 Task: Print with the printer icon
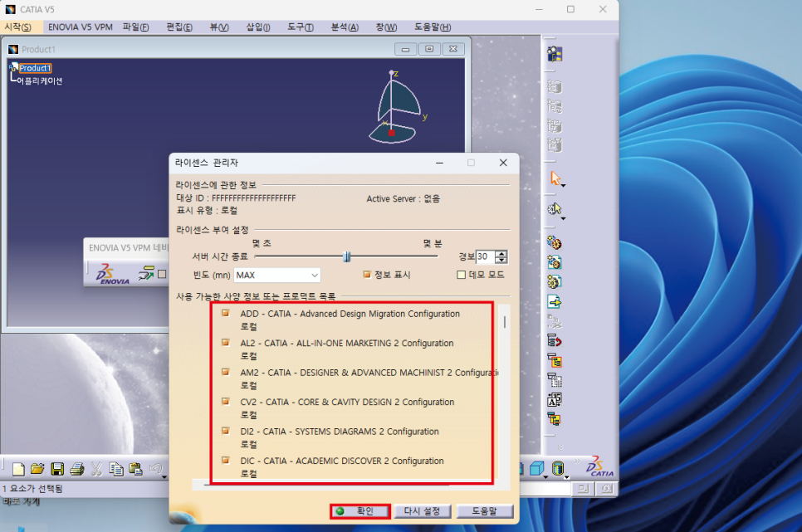[x=76, y=469]
